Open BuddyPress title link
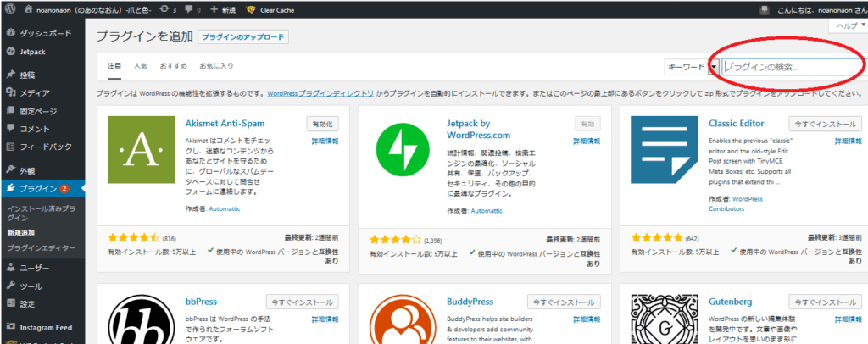The height and width of the screenshot is (344, 868). pos(470,302)
